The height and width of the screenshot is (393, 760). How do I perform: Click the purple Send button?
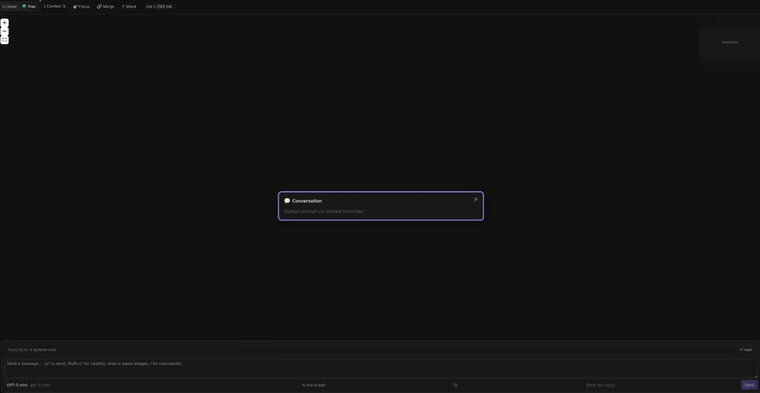pyautogui.click(x=749, y=385)
